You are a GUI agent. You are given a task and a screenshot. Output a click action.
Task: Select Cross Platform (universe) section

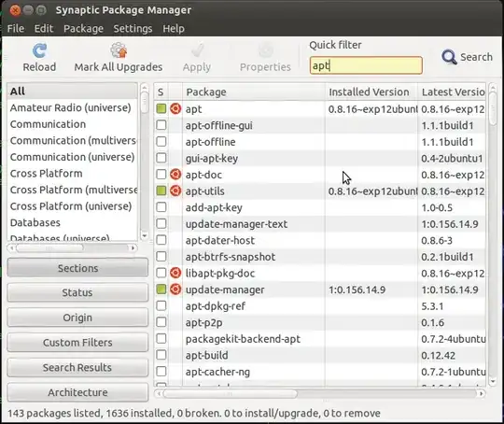[72, 206]
